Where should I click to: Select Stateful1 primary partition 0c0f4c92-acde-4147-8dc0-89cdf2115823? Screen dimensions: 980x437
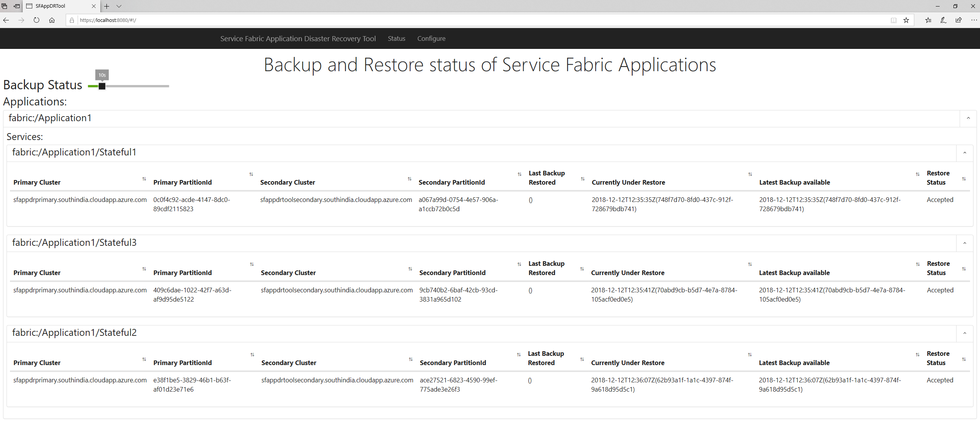(x=192, y=204)
